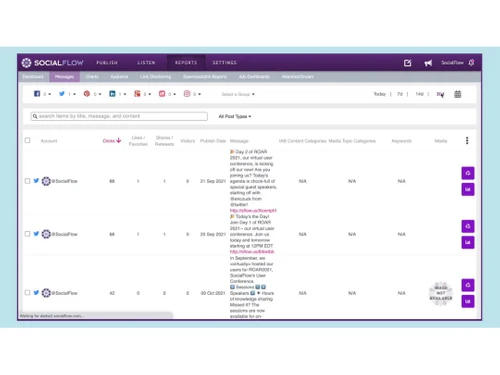
Task: Open the compose message icon
Action: pyautogui.click(x=407, y=63)
